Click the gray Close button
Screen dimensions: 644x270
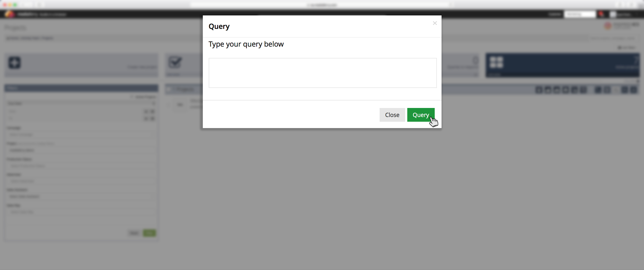pyautogui.click(x=392, y=115)
